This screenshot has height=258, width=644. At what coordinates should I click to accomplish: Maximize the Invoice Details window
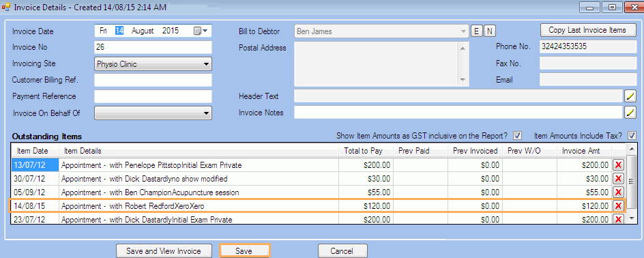click(613, 7)
